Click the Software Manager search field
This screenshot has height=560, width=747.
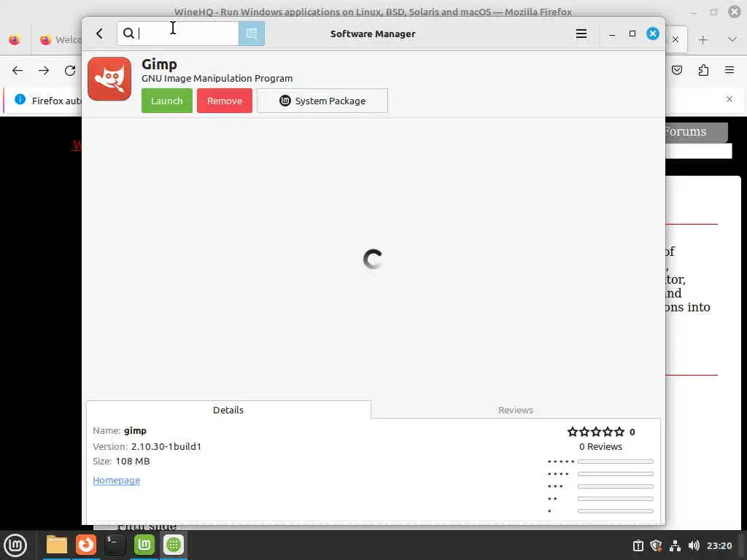[x=178, y=34]
